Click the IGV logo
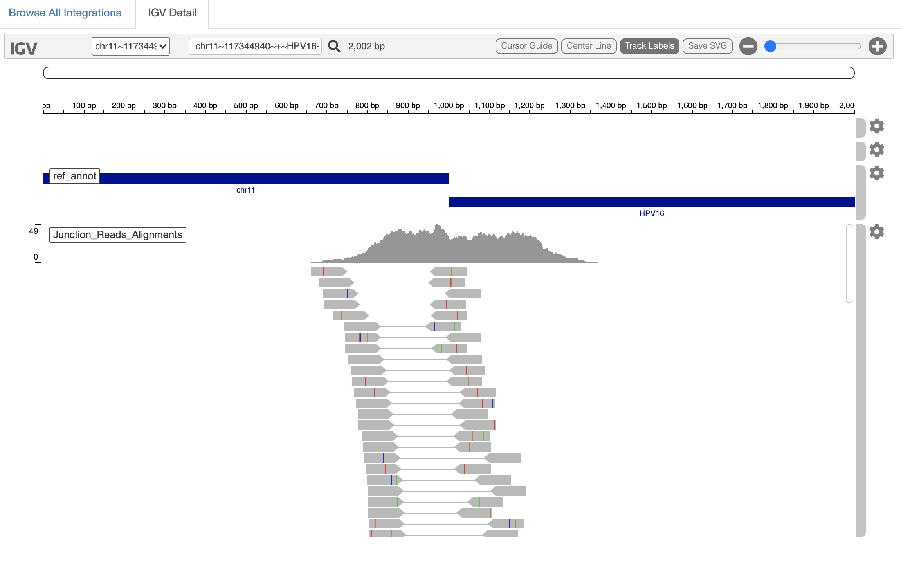Screen dimensions: 901x588 [23, 49]
